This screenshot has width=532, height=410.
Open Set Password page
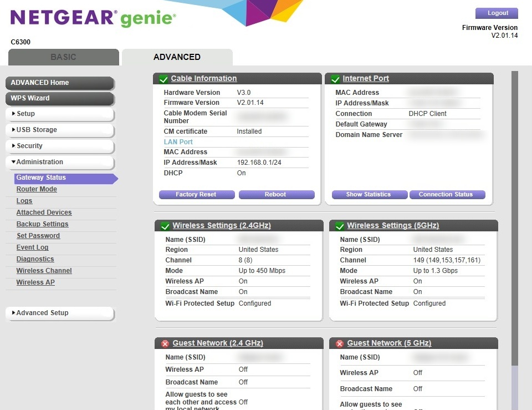click(x=38, y=236)
